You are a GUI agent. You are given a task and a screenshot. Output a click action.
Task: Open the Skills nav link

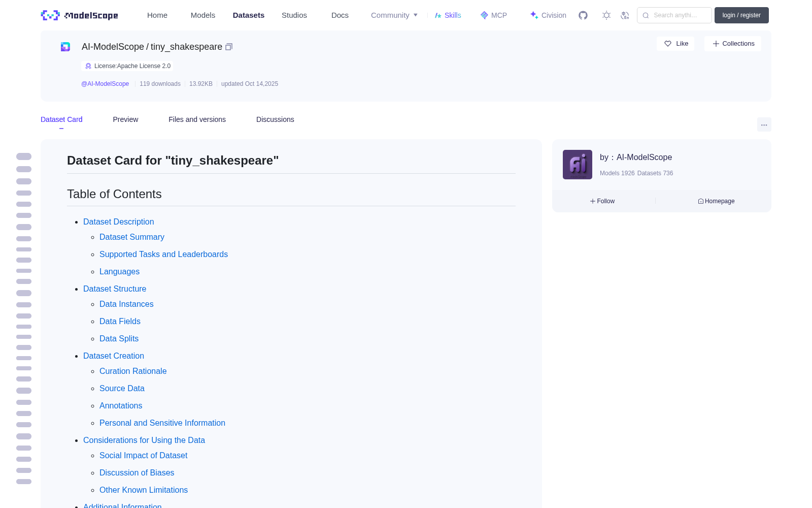[448, 15]
